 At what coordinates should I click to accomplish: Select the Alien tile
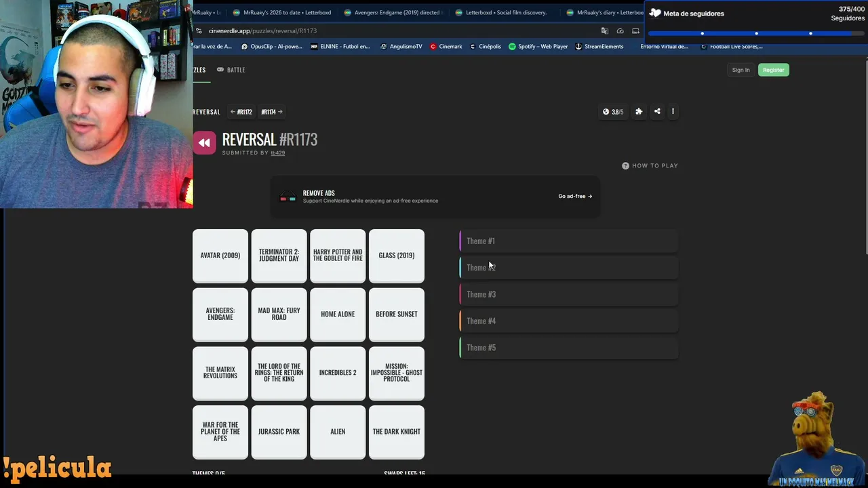(338, 432)
